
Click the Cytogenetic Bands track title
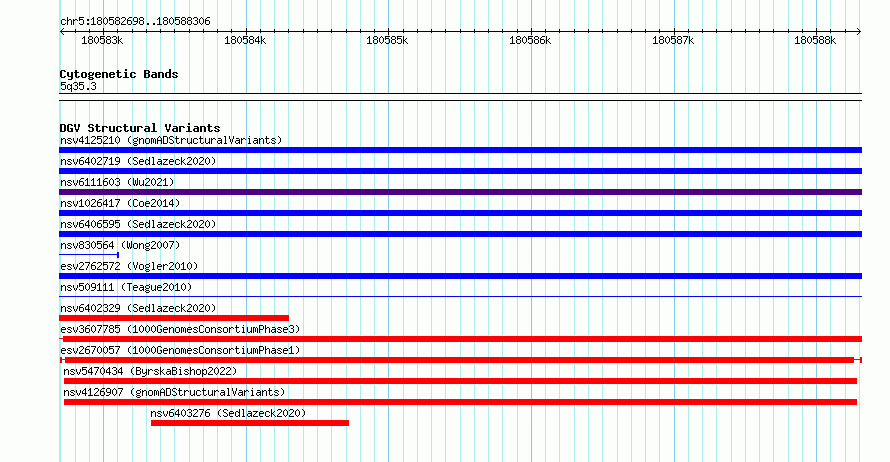(119, 74)
